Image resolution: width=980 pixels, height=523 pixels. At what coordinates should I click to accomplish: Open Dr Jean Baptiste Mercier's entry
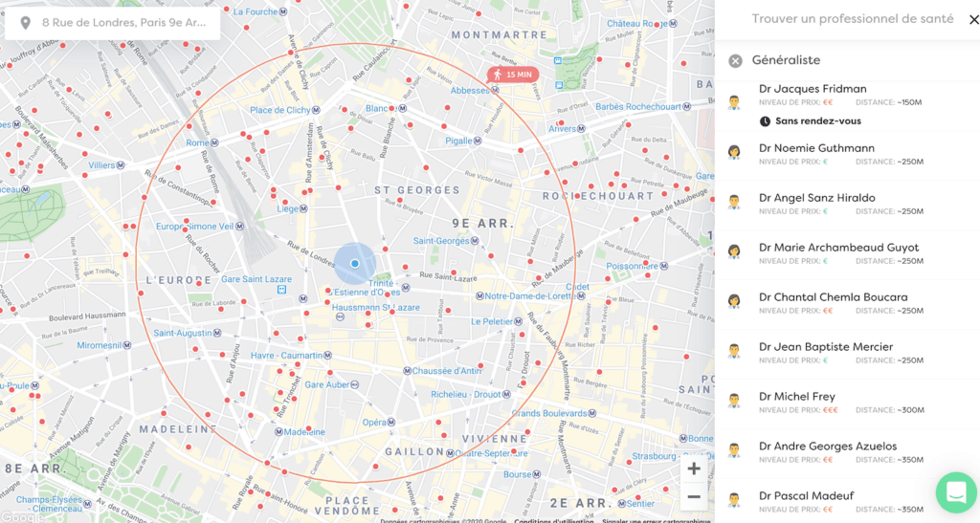click(x=825, y=347)
